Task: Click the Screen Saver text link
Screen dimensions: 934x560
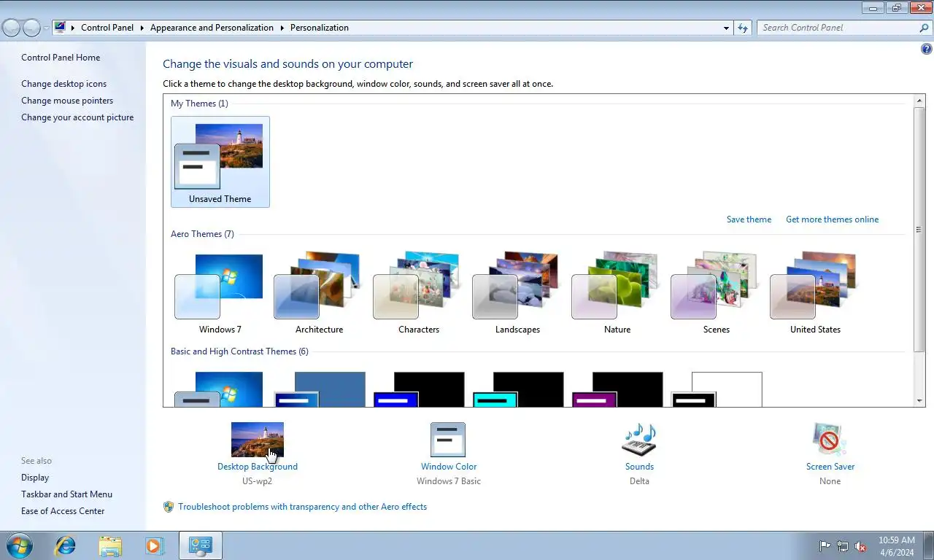Action: click(x=830, y=467)
